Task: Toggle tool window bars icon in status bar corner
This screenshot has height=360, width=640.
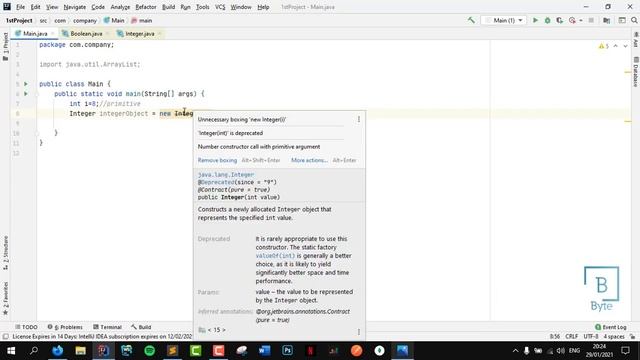Action: point(5,337)
